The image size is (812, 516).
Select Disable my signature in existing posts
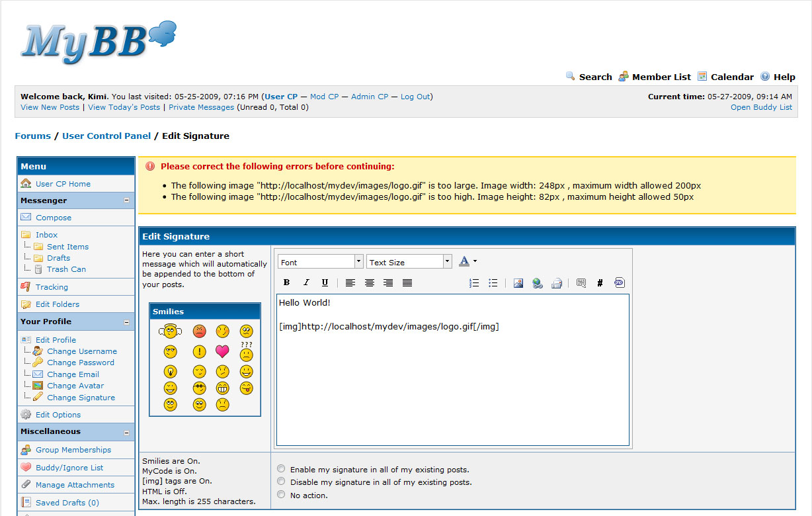(x=281, y=482)
